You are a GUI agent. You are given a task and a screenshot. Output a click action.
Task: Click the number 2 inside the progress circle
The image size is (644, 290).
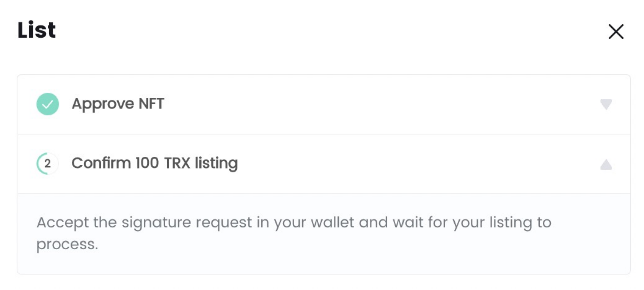pos(48,164)
